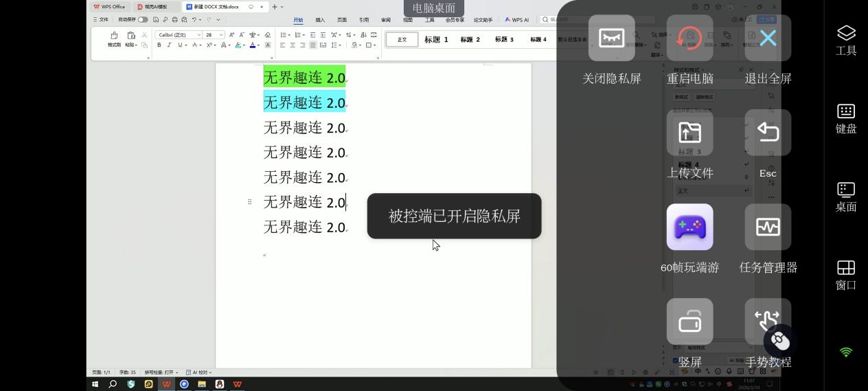Viewport: 868px width, 391px height.
Task: Open 上传文件 upload file icon
Action: (x=689, y=133)
